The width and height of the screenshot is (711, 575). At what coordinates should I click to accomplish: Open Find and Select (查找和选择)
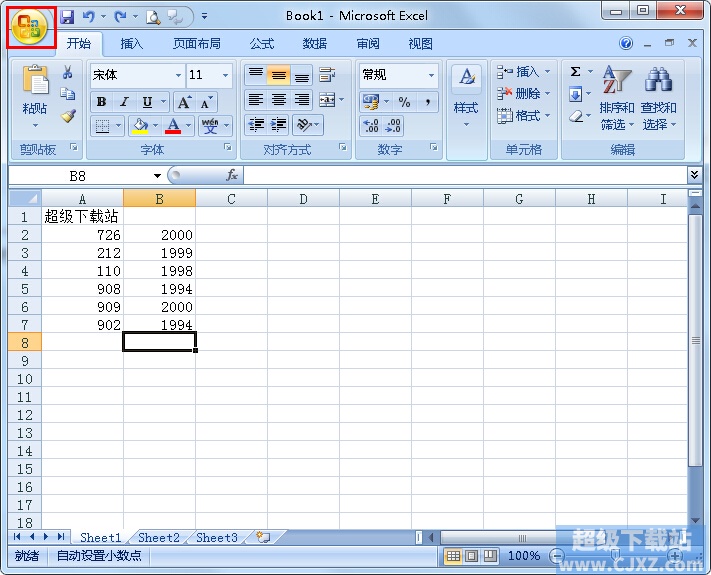tap(658, 97)
